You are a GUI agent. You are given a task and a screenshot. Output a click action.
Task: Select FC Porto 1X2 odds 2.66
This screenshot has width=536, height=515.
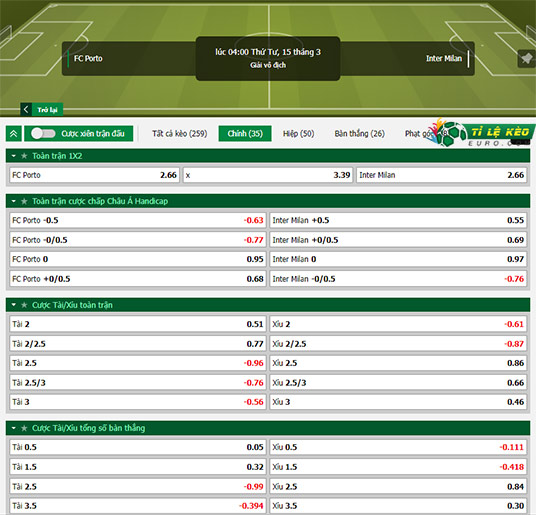pos(95,175)
